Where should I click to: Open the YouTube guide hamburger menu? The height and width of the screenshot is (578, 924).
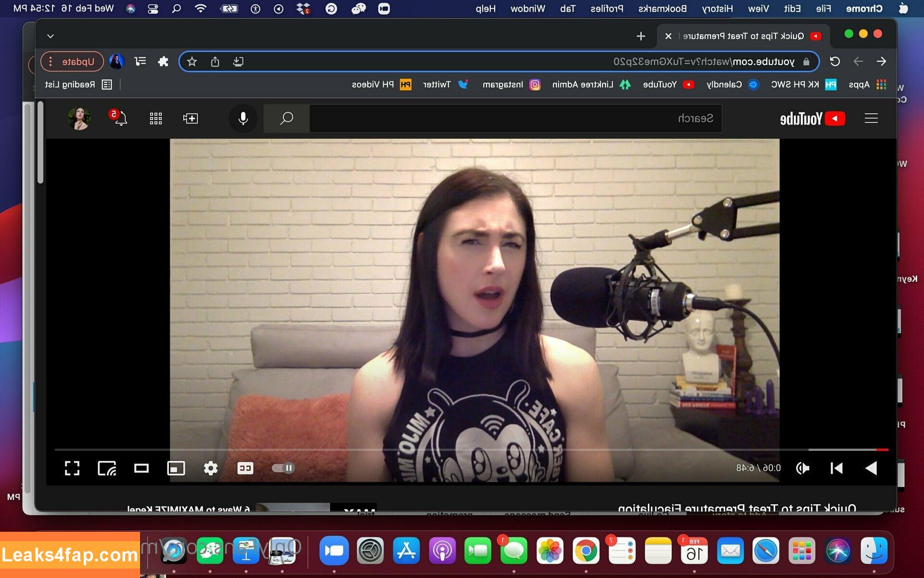coord(871,118)
